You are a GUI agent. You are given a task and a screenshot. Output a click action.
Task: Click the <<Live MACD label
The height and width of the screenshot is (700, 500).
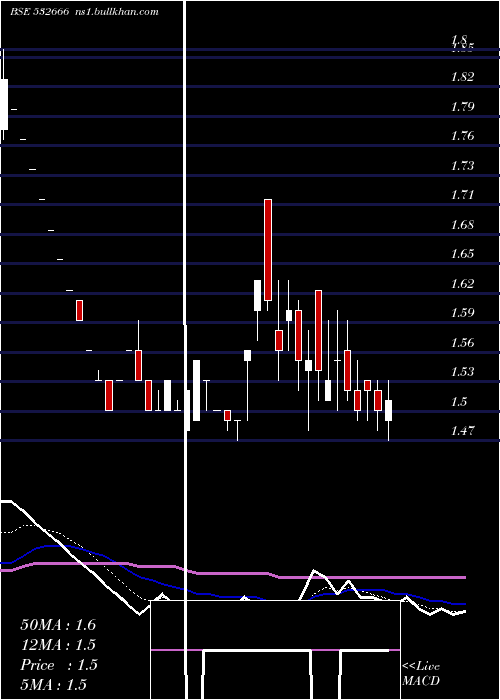click(x=421, y=673)
